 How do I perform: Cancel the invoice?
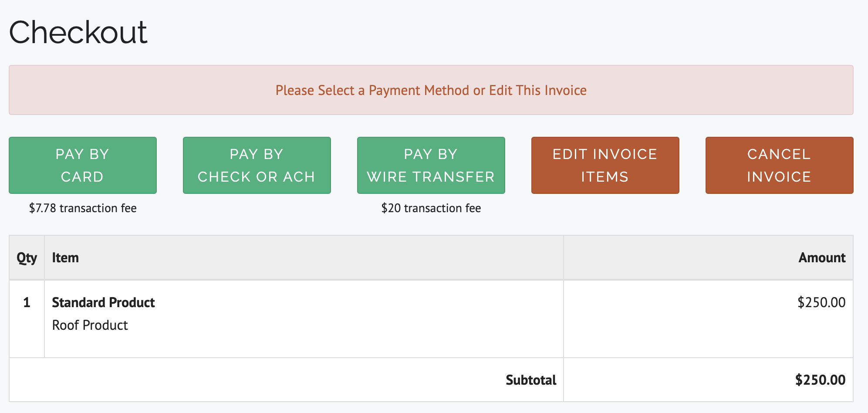click(779, 165)
